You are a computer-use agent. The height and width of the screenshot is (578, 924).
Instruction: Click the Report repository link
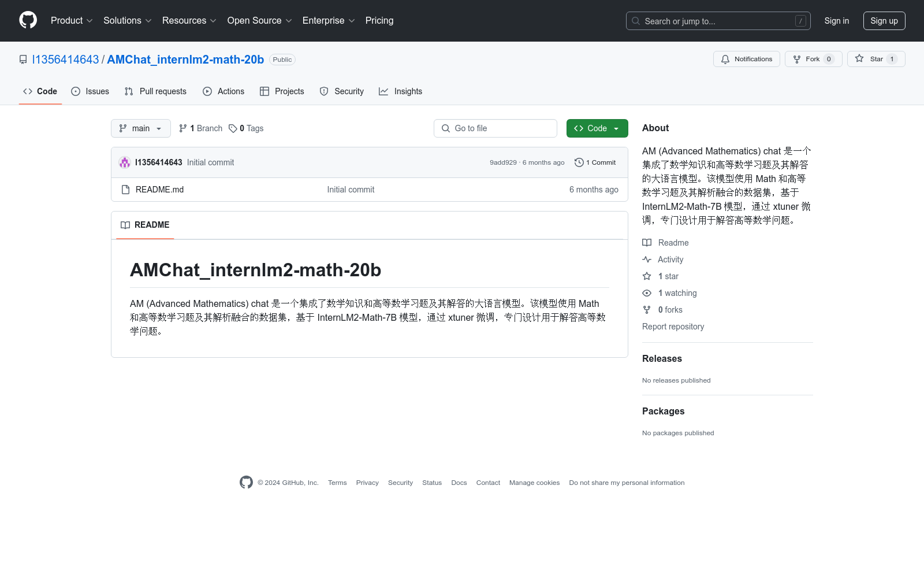[x=673, y=327]
